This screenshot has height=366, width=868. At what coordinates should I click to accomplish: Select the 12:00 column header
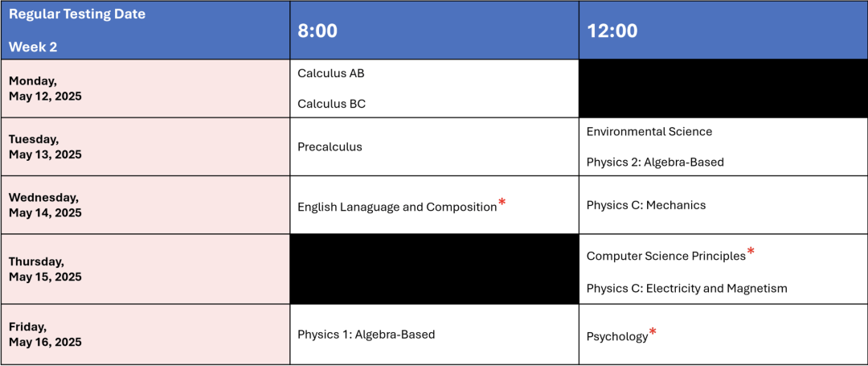[612, 31]
